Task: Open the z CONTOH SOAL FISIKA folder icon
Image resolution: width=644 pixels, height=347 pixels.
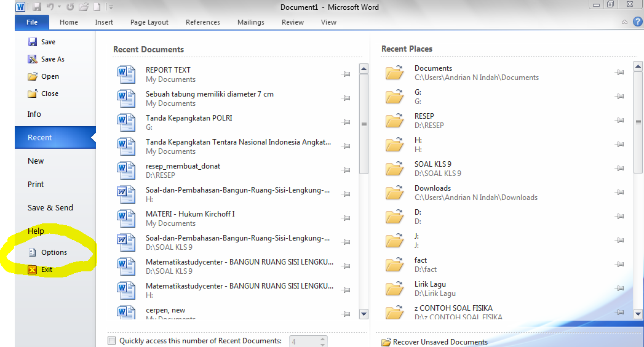Action: coord(394,312)
